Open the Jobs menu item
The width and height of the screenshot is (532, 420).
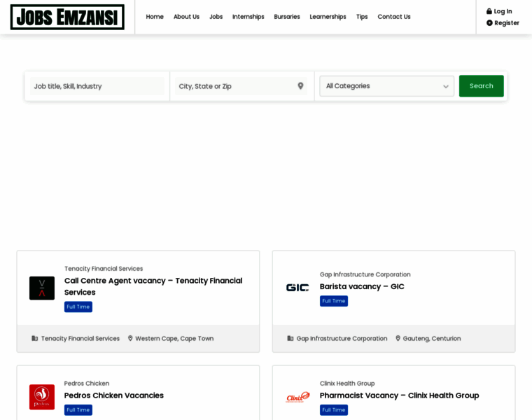pyautogui.click(x=216, y=17)
